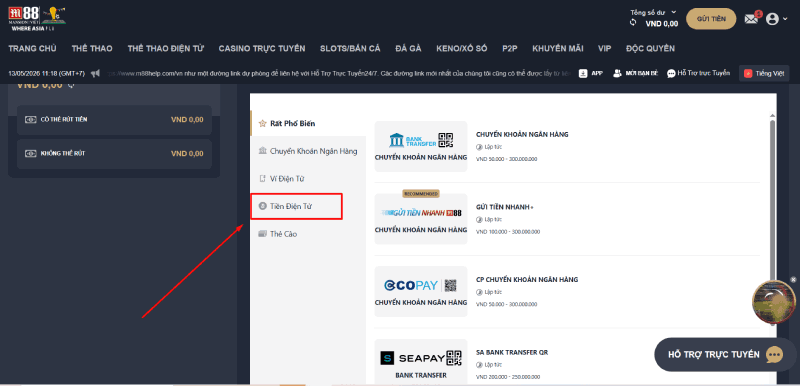
Task: Select the Ví Điện Tử tab
Action: coord(308,178)
